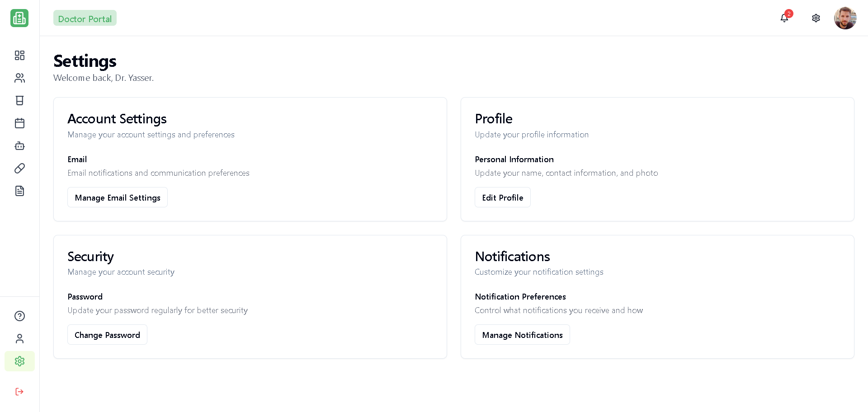
Task: Open the dashboard grid icon in sidebar
Action: click(x=19, y=55)
